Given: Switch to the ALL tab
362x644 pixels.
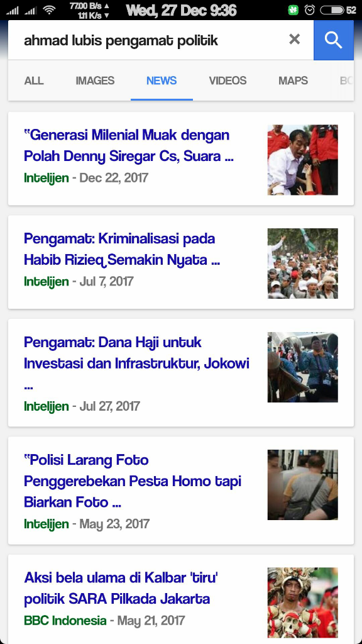Looking at the screenshot, I should pyautogui.click(x=34, y=80).
